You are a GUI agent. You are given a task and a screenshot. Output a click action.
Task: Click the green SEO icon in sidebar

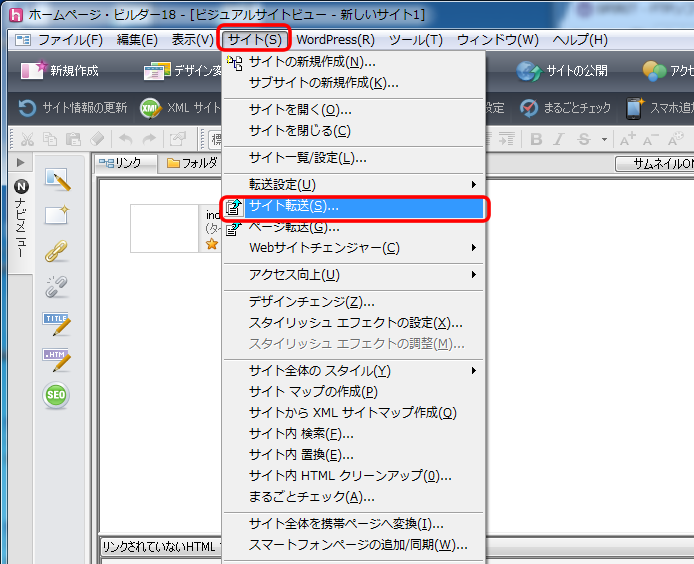(56, 395)
